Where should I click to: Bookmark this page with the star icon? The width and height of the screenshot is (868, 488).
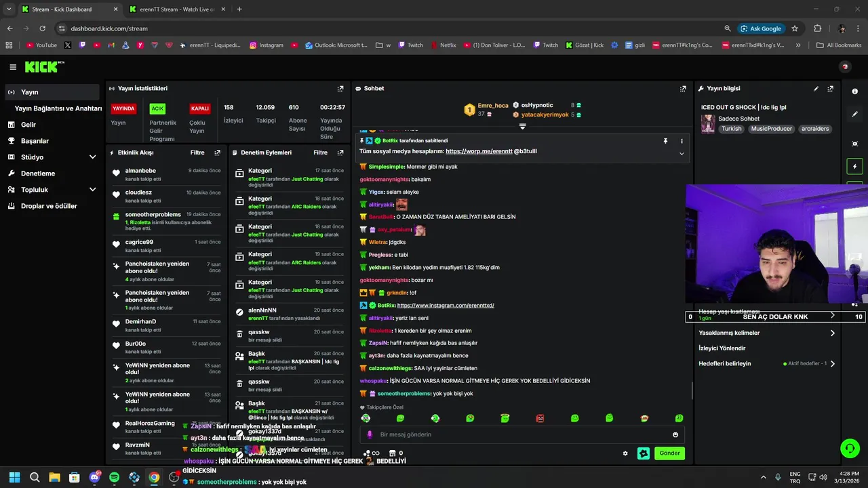coord(795,28)
